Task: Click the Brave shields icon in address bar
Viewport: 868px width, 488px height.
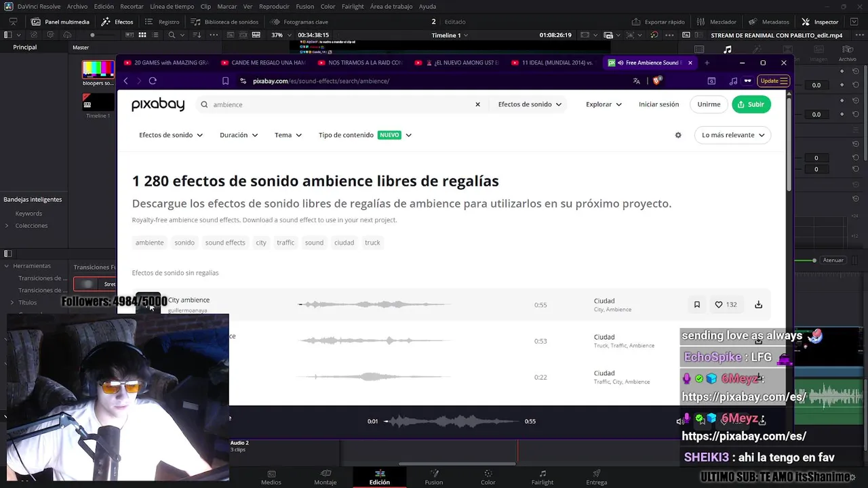Action: (656, 81)
